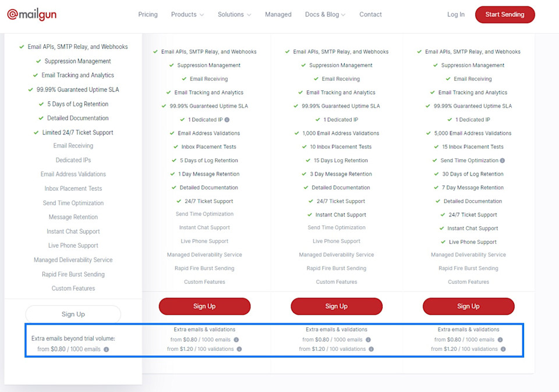The width and height of the screenshot is (559, 392).
Task: Click green check beside 7 Day Message Retention
Action: coord(436,188)
